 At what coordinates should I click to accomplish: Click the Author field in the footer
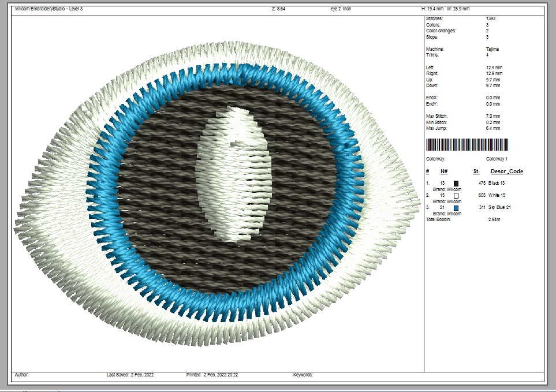pos(21,375)
